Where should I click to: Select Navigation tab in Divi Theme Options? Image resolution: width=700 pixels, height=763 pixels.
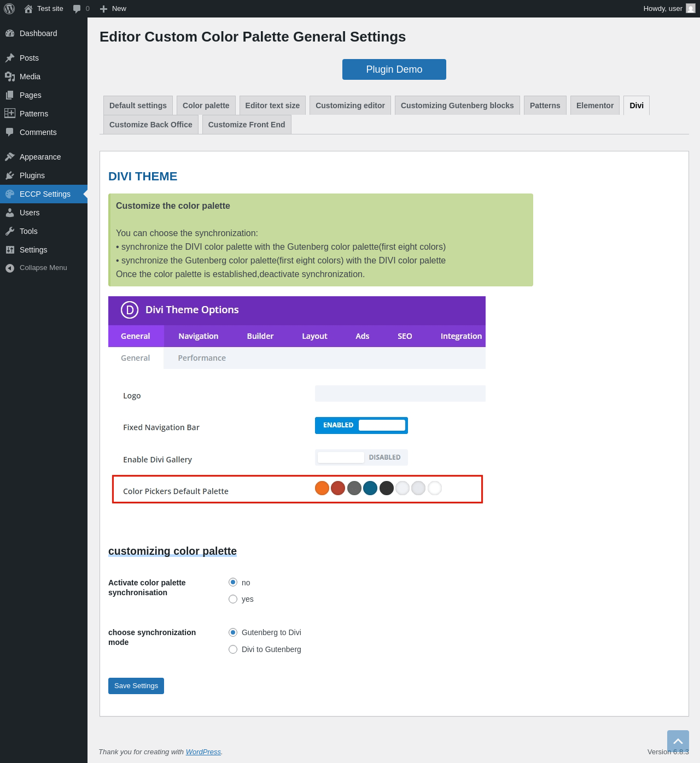(199, 336)
